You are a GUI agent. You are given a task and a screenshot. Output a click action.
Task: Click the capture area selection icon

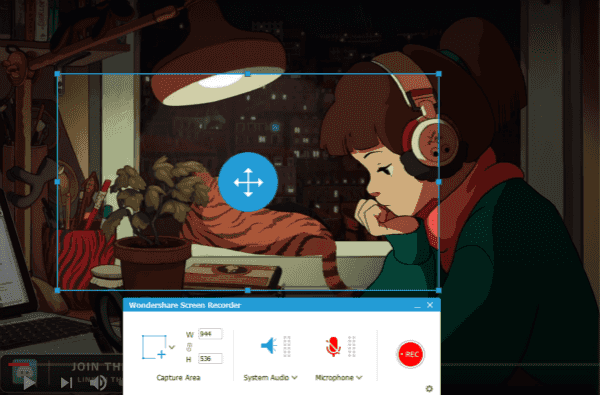pyautogui.click(x=154, y=347)
